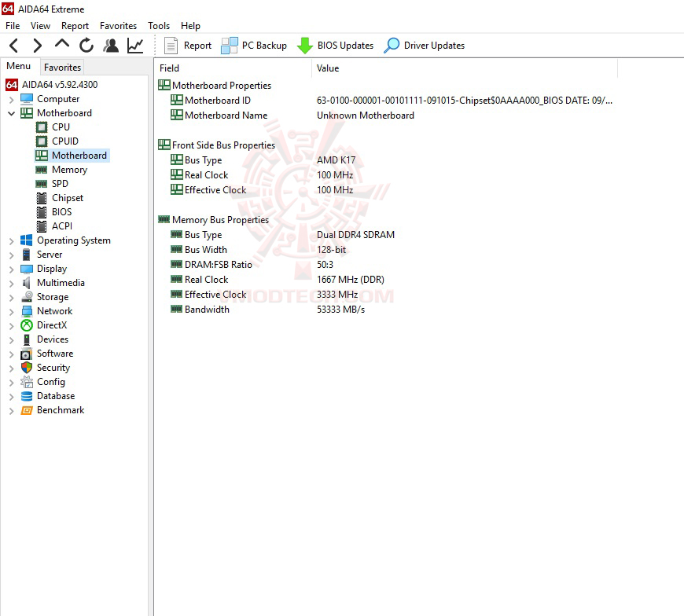Screen dimensions: 684x616
Task: Expand the Operating System node
Action: click(x=11, y=241)
